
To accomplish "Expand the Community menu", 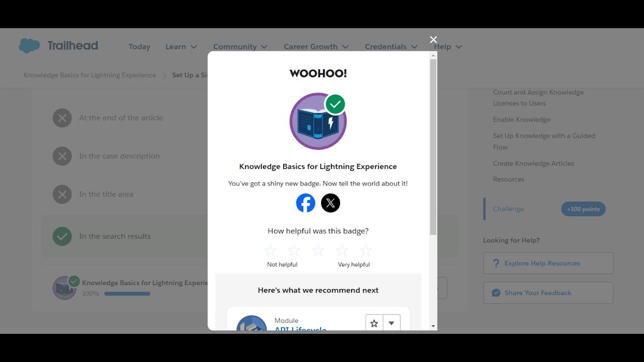I will tap(241, 47).
